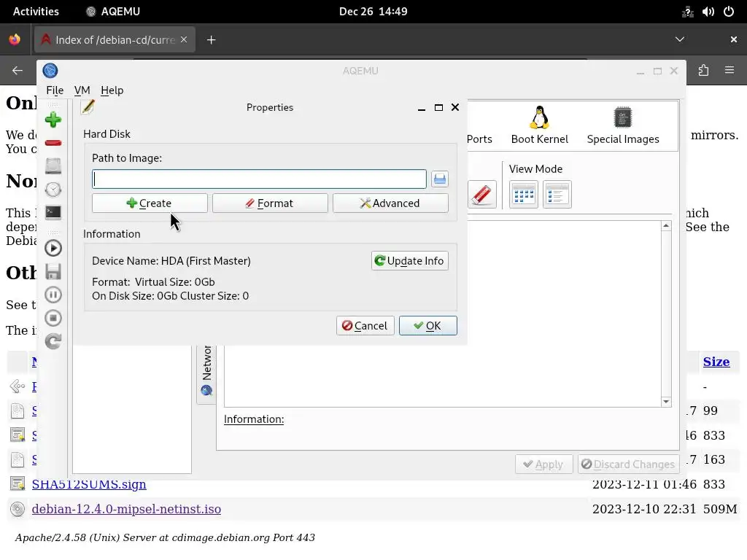Open the VM menu
This screenshot has height=560, width=747.
pyautogui.click(x=82, y=90)
